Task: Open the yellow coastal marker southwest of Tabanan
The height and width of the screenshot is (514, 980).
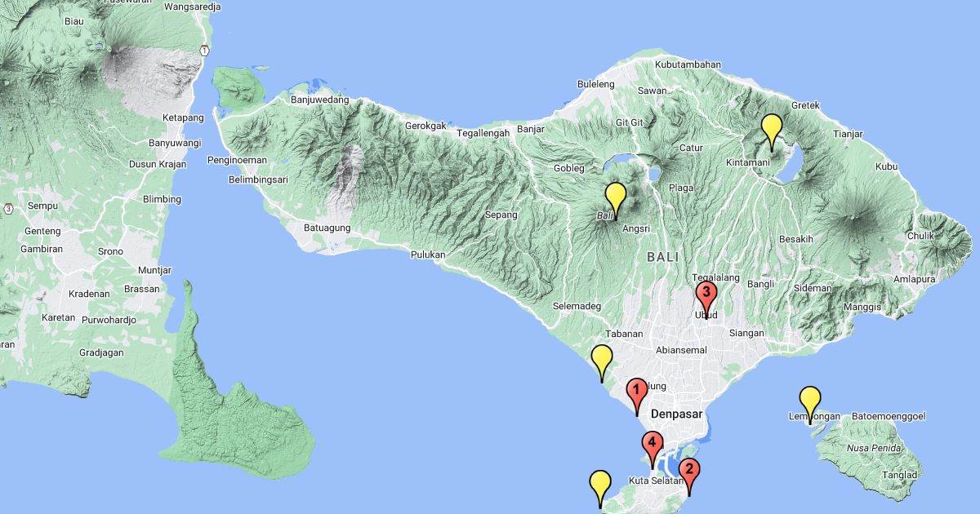Action: pyautogui.click(x=602, y=362)
